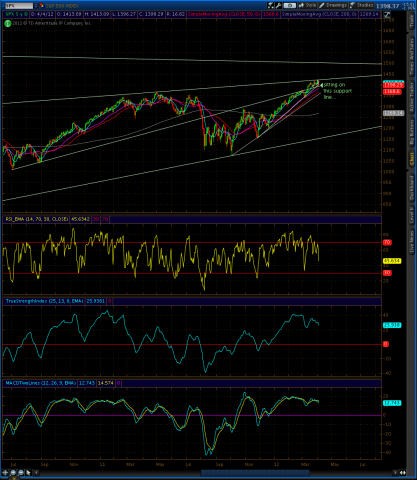
Task: Click the SimpleMovingAvg (CLOSE, 200, 0) label
Action: pyautogui.click(x=319, y=14)
